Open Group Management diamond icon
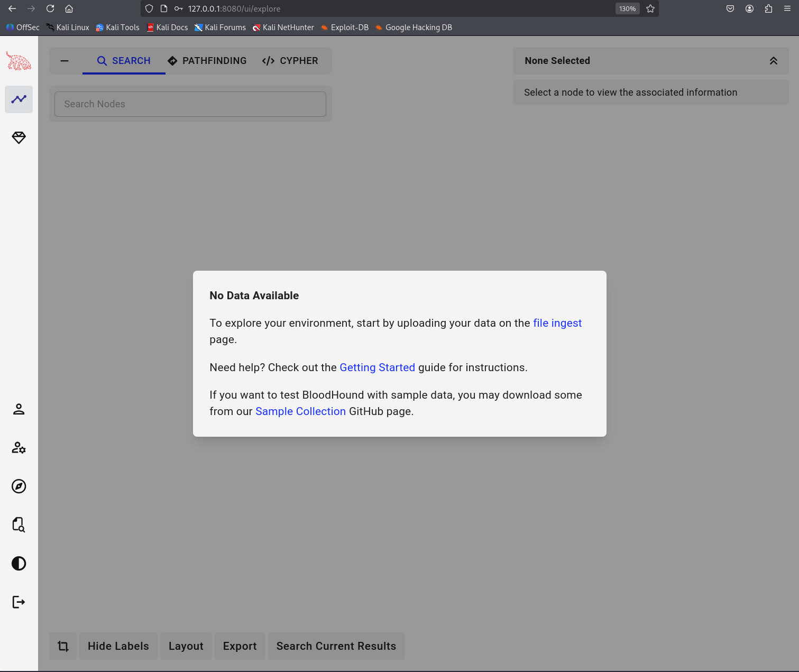The width and height of the screenshot is (799, 672). click(x=19, y=137)
